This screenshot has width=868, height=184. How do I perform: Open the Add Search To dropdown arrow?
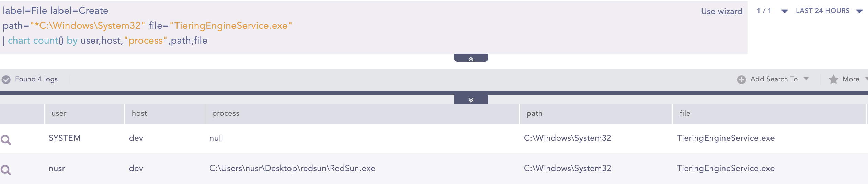click(806, 79)
